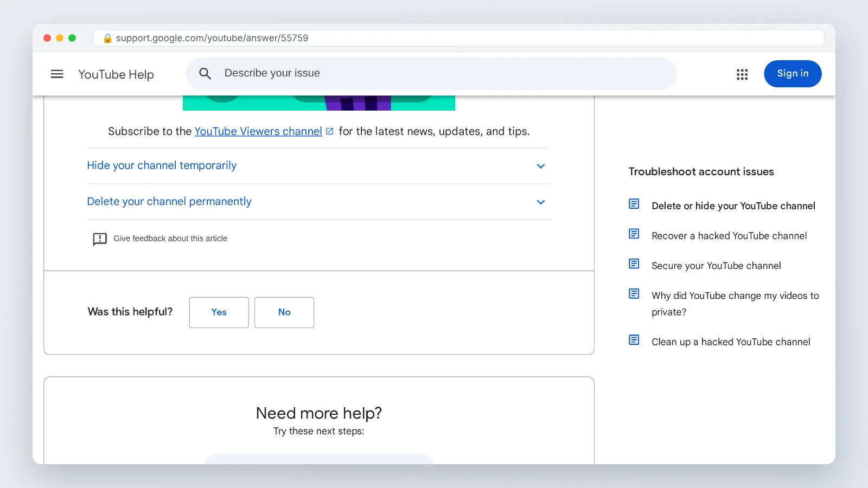Answer Yes to Was this helpful
Screen dimensions: 868x488
219,312
